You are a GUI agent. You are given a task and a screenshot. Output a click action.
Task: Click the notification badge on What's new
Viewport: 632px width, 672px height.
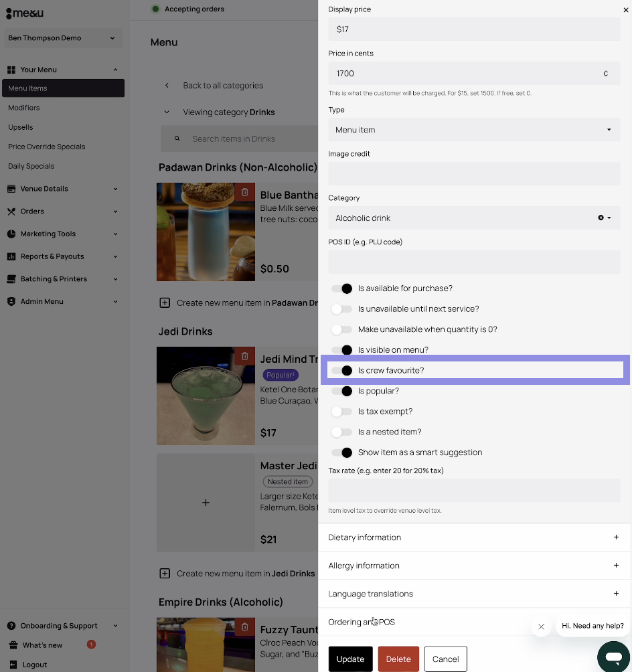pyautogui.click(x=91, y=644)
